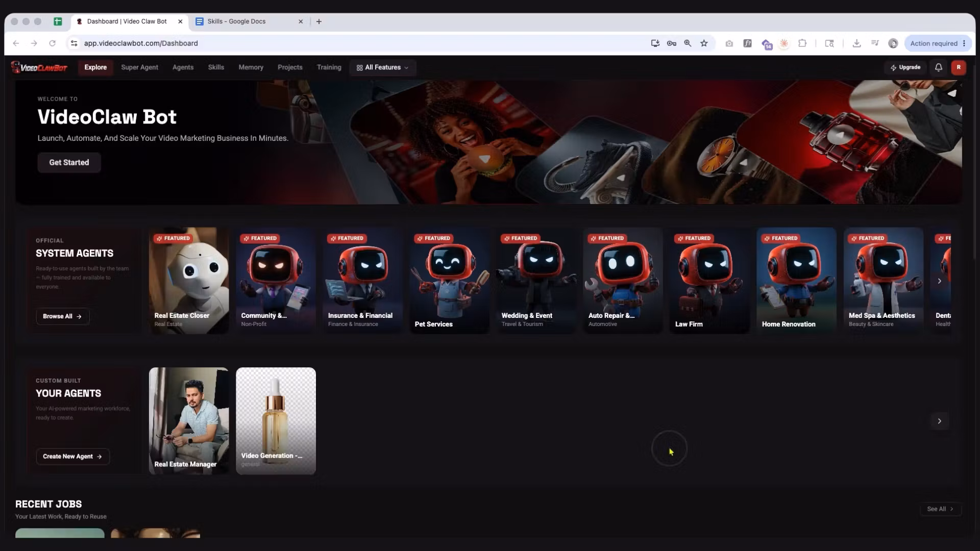The image size is (980, 551).
Task: Open the Agents tab
Action: click(x=183, y=67)
